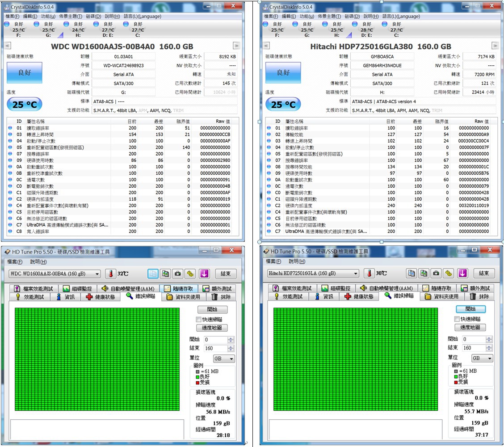Switch to 效能測試 tab in WDC HD Tune
504x447 pixels.
click(30, 297)
